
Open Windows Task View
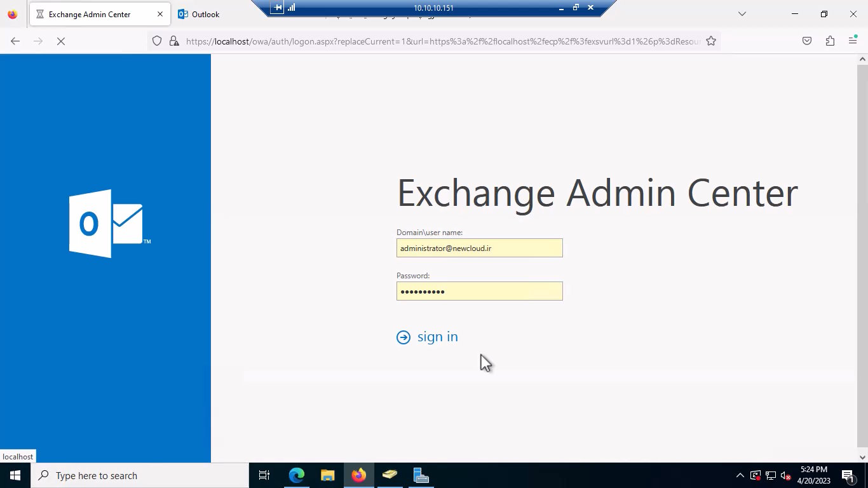[264, 475]
